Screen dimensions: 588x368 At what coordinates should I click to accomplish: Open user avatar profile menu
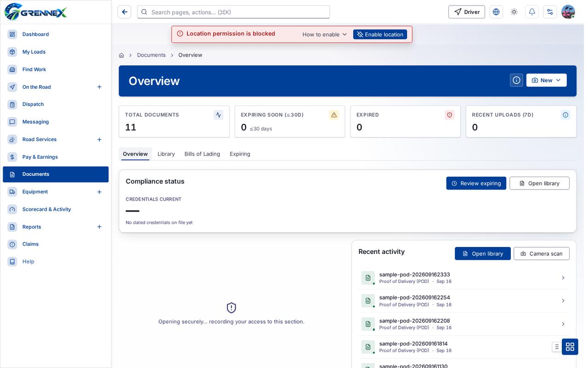(x=568, y=12)
